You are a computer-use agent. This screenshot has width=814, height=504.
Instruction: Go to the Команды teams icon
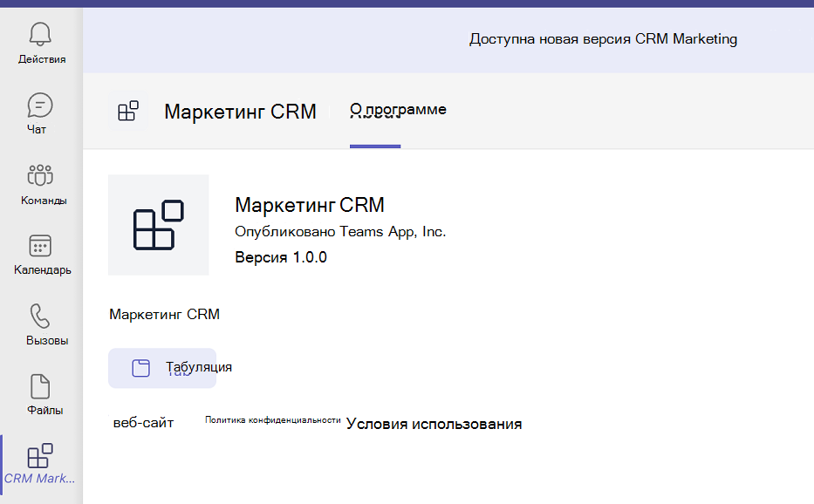40,175
